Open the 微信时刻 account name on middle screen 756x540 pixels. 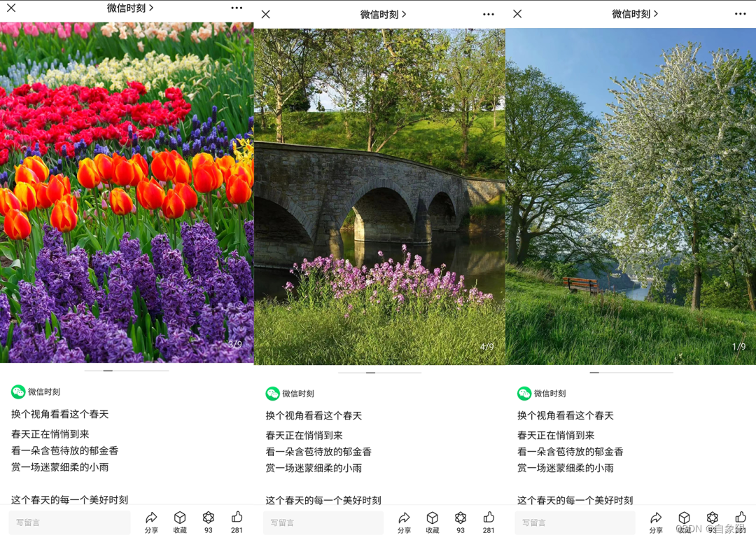tap(298, 394)
